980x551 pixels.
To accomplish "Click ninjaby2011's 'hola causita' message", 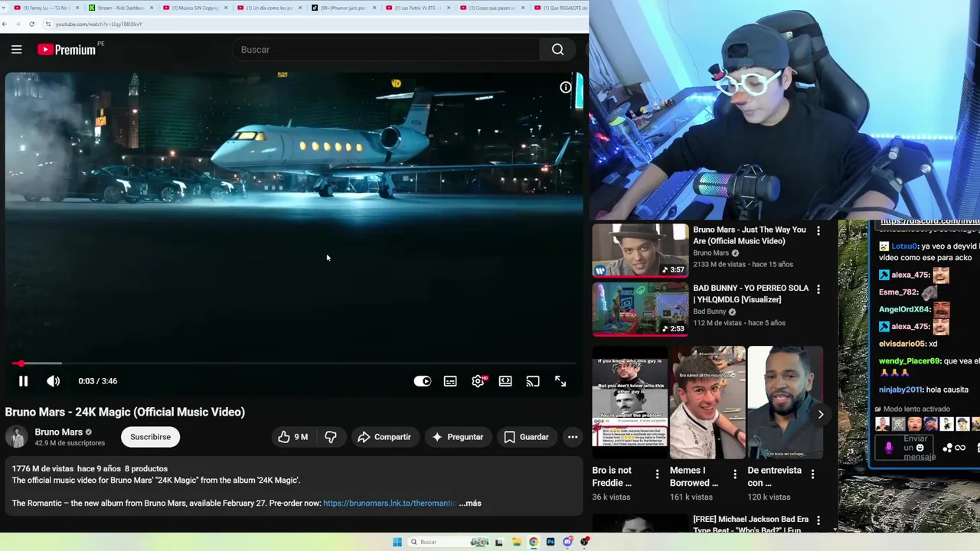I will point(947,390).
